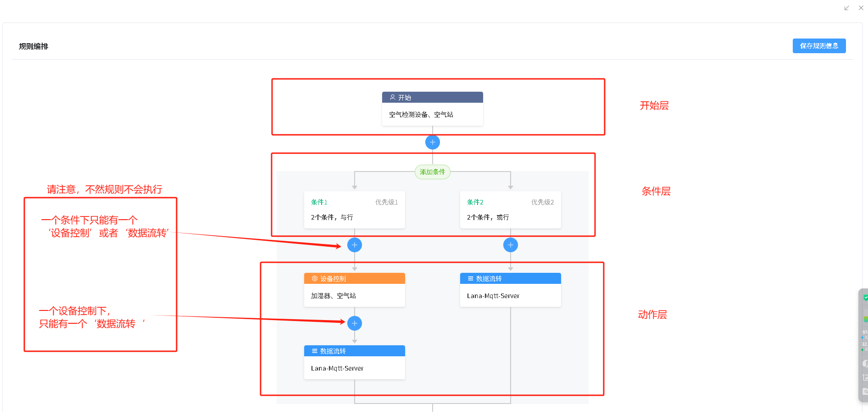This screenshot has height=415, width=868.
Task: Click green shield icon in side widget
Action: (865, 298)
